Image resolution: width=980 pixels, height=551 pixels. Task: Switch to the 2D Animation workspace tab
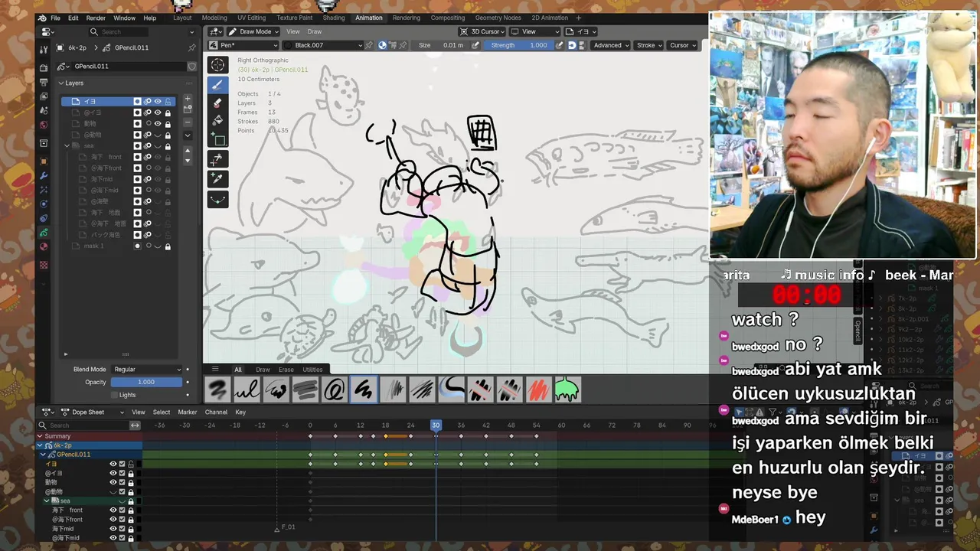point(550,18)
